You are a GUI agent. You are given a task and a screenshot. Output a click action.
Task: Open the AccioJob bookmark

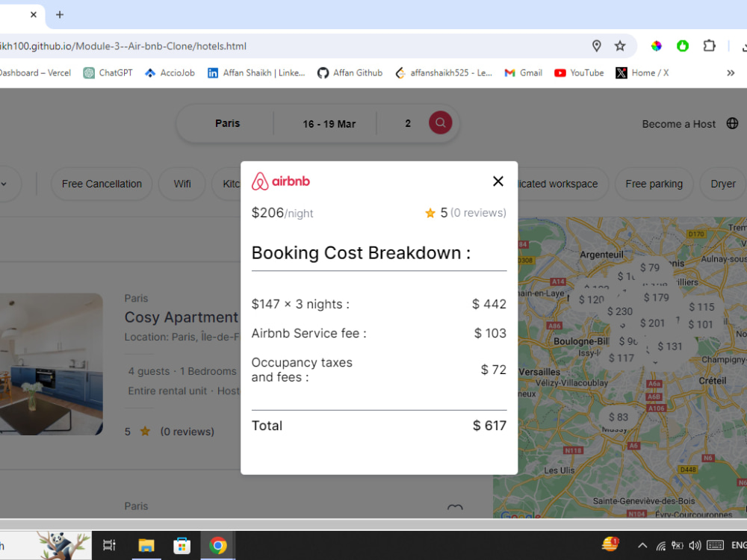click(x=170, y=73)
